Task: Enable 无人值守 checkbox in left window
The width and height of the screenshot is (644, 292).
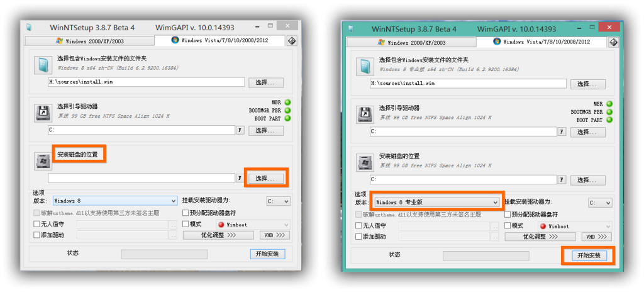Action: [x=36, y=225]
